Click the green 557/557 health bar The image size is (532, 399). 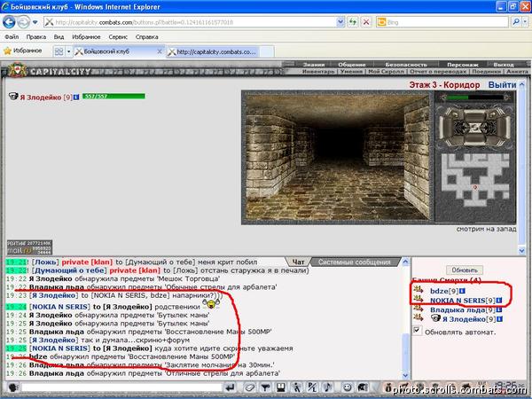(113, 97)
